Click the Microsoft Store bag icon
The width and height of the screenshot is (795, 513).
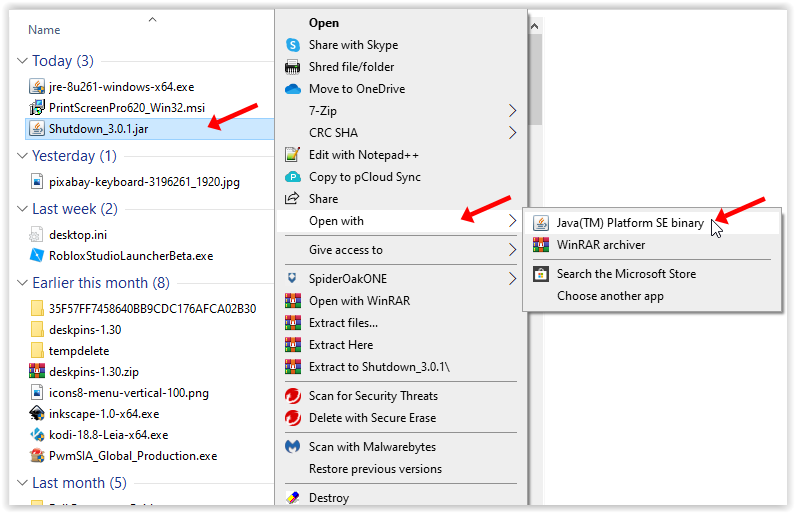pos(541,274)
